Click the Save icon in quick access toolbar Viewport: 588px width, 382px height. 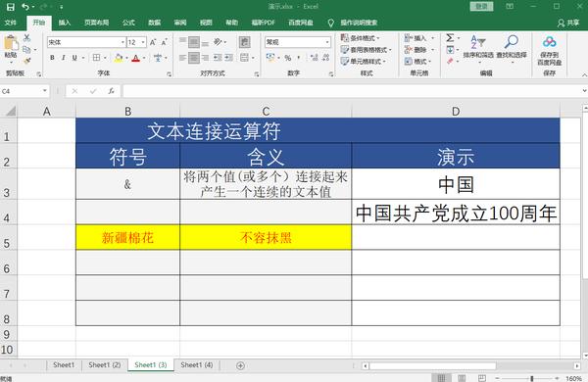tap(10, 7)
